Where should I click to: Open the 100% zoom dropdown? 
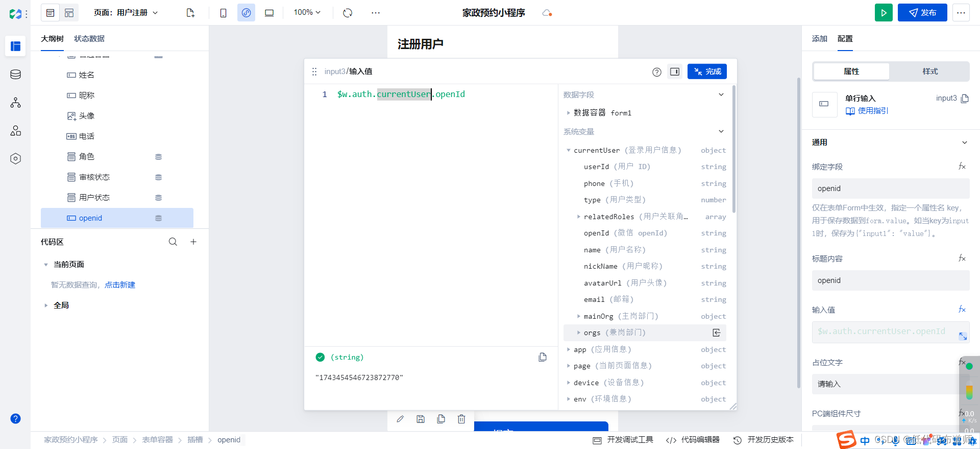[x=307, y=12]
